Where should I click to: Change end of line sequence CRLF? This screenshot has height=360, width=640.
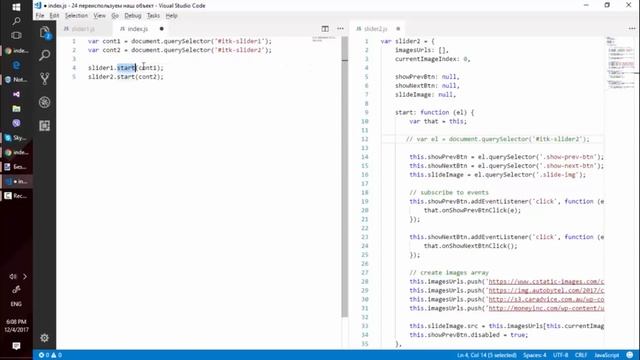click(x=581, y=355)
